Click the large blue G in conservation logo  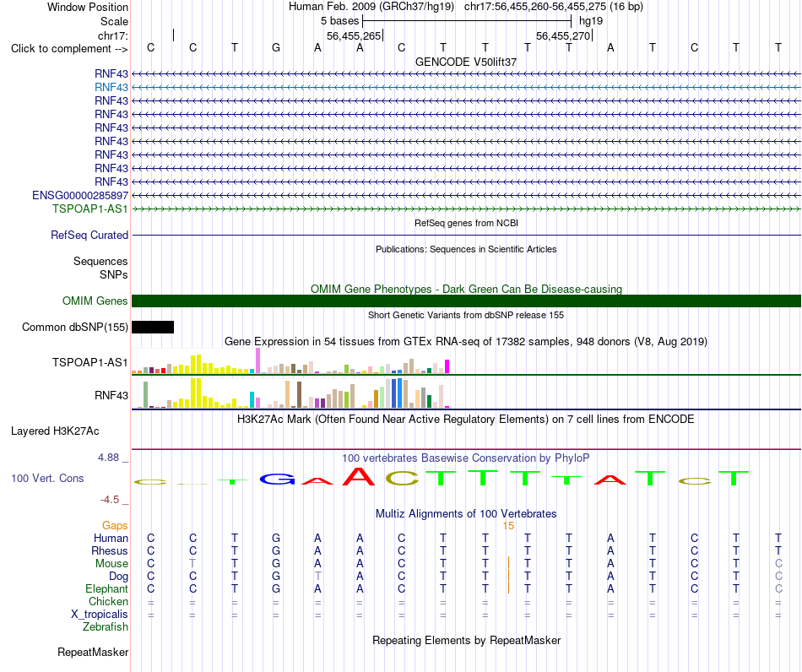[x=277, y=480]
